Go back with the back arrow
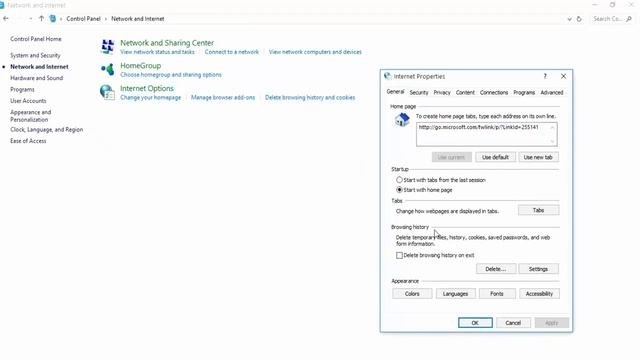640x360 pixels. [x=6, y=19]
